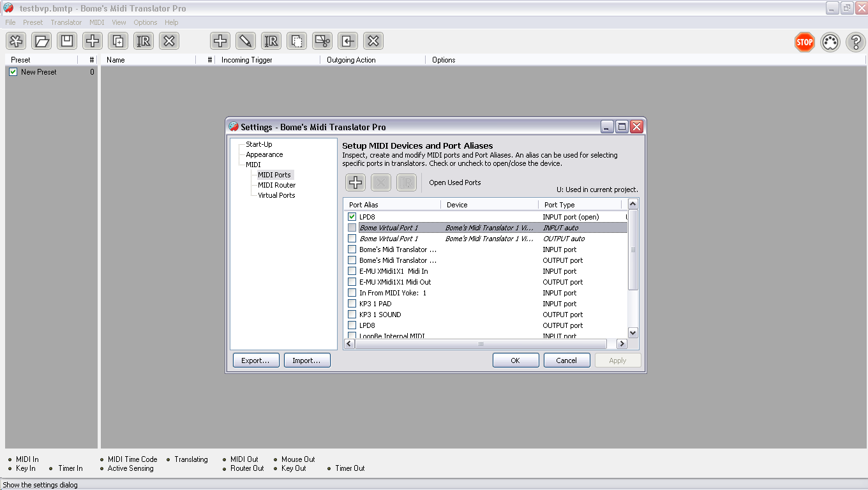Open the View menu
This screenshot has width=868, height=490.
(119, 22)
